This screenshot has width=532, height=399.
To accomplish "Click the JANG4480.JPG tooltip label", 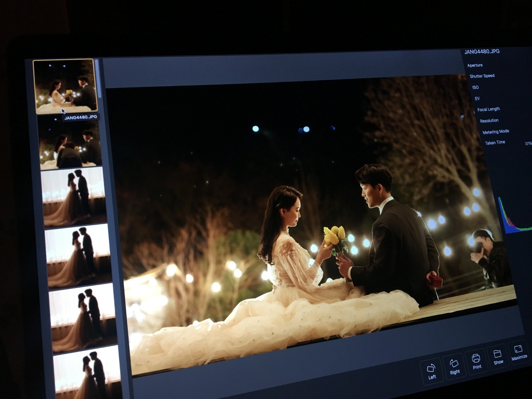I will click(81, 117).
